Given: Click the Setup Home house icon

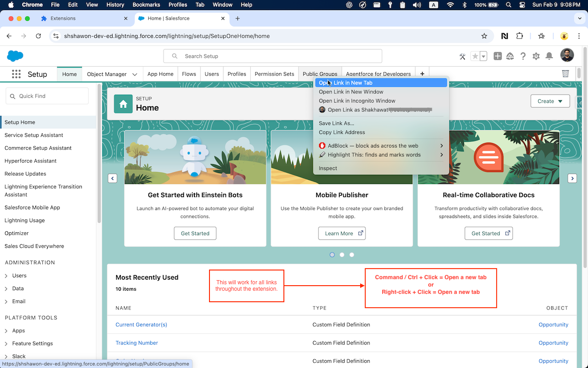Looking at the screenshot, I should (x=123, y=104).
